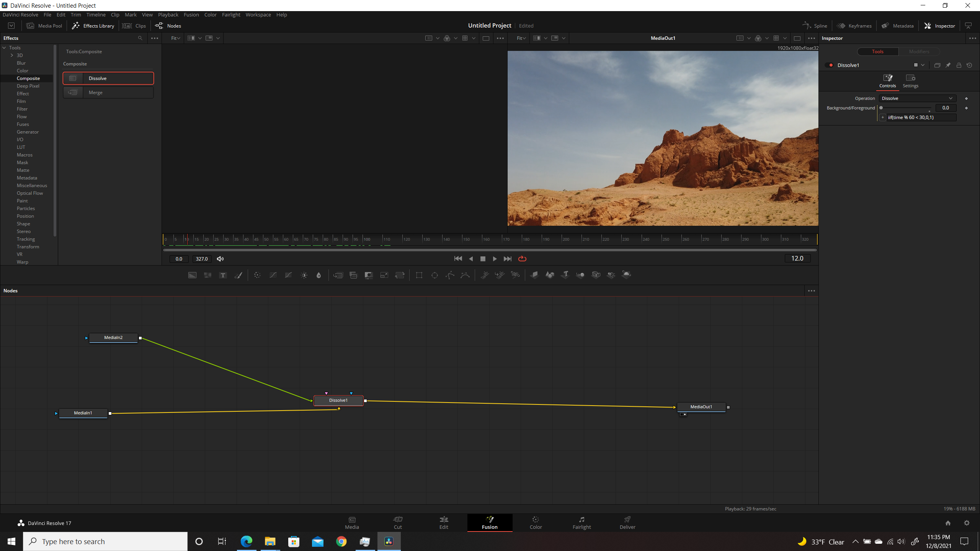Image resolution: width=980 pixels, height=551 pixels.
Task: Add an Ellipse mask from the toolbar
Action: point(434,275)
